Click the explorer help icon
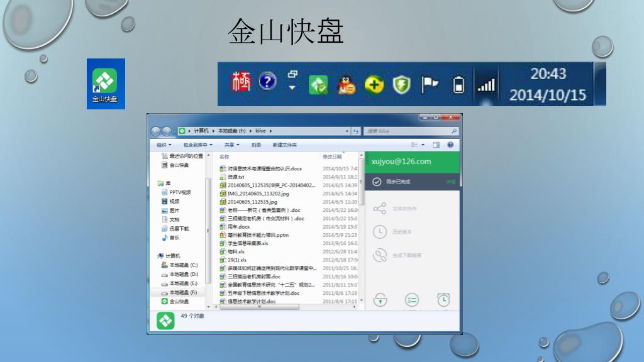 [x=450, y=145]
